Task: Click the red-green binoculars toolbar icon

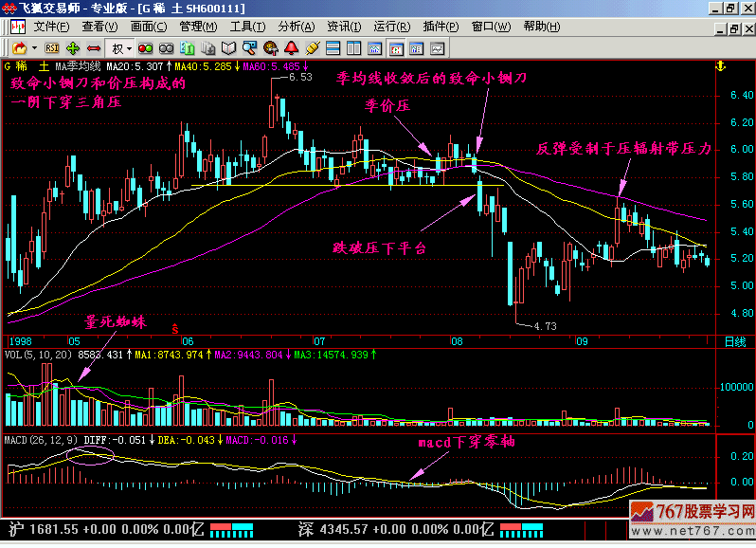Action: click(x=145, y=47)
